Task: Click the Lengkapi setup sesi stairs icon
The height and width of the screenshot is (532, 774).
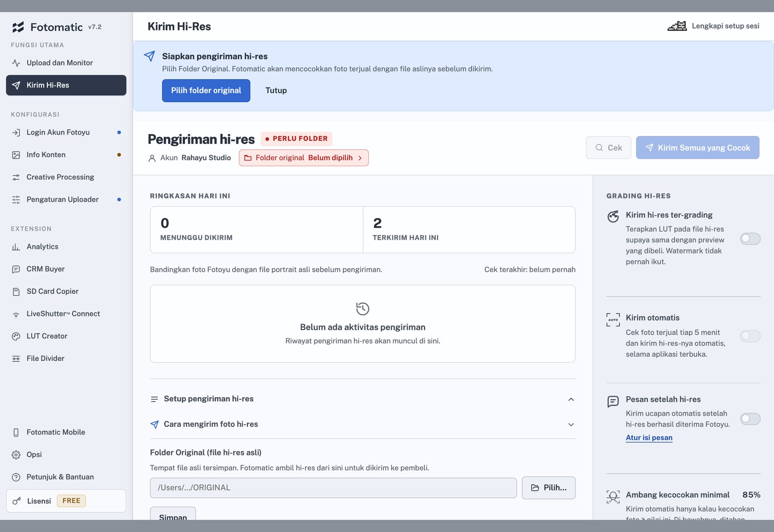Action: 677,26
